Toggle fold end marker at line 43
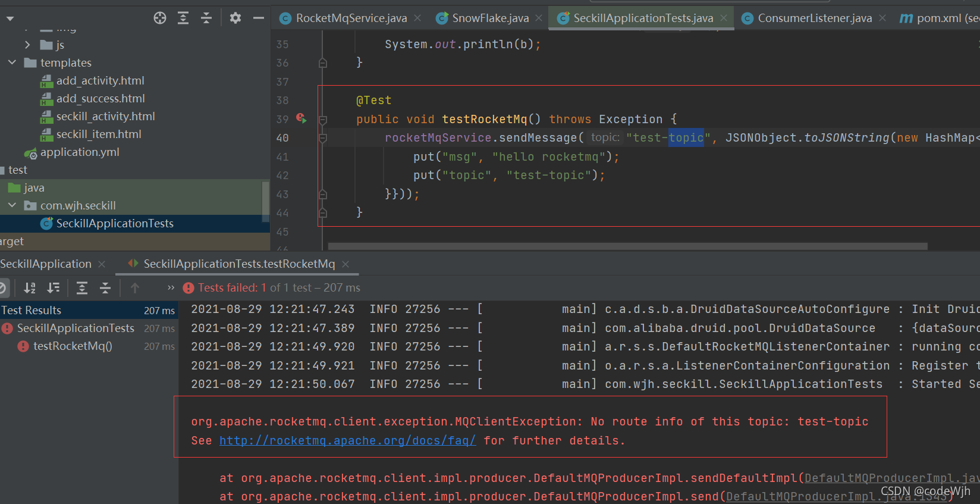This screenshot has width=980, height=504. point(323,194)
